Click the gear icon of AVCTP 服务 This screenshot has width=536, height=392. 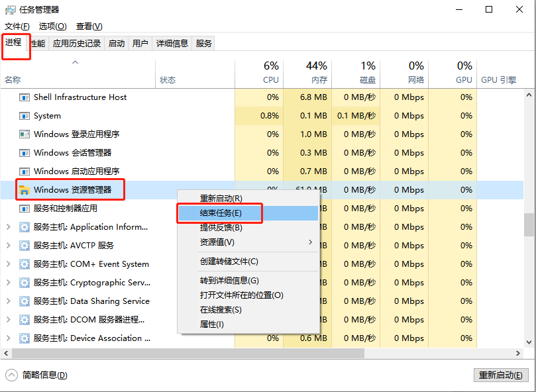pos(25,246)
